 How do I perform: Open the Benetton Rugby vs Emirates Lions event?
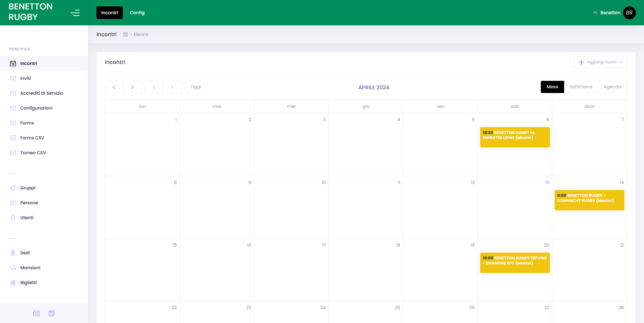(515, 137)
